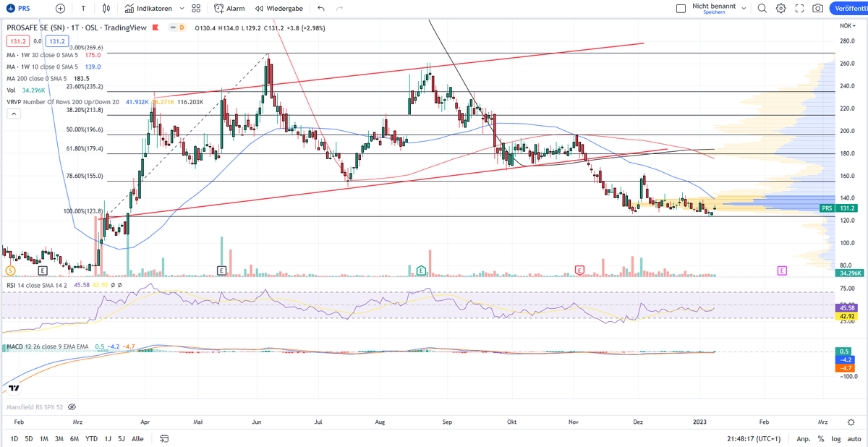The width and height of the screenshot is (868, 447).
Task: Expand the layout name dropdown chevron
Action: [x=743, y=8]
